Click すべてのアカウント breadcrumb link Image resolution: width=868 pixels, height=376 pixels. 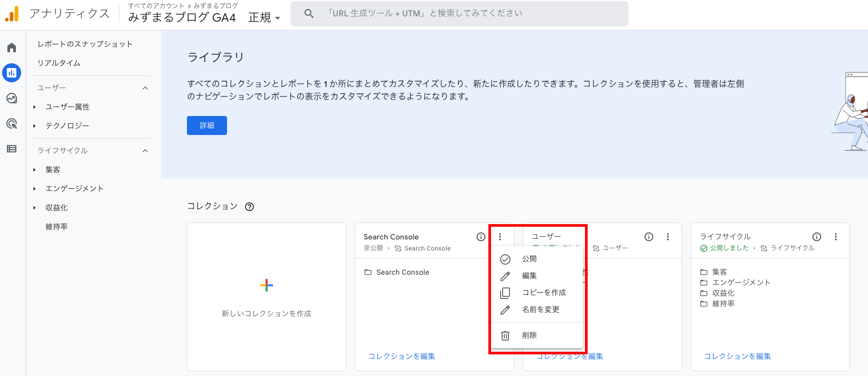(156, 6)
